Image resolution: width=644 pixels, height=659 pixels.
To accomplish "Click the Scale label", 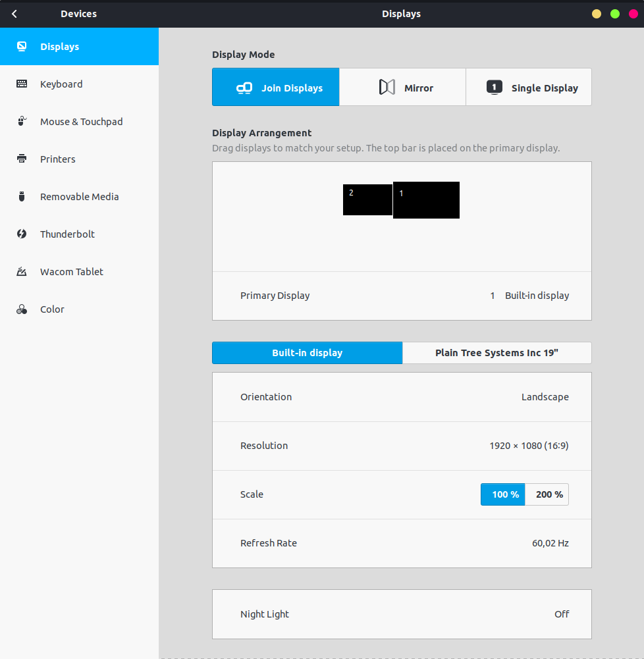I will click(x=252, y=494).
